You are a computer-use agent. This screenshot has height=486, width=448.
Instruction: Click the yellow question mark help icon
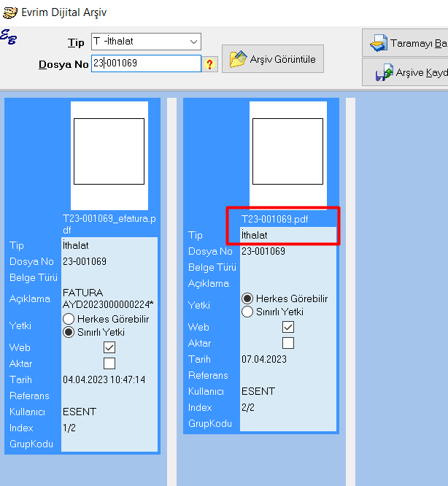pos(210,64)
